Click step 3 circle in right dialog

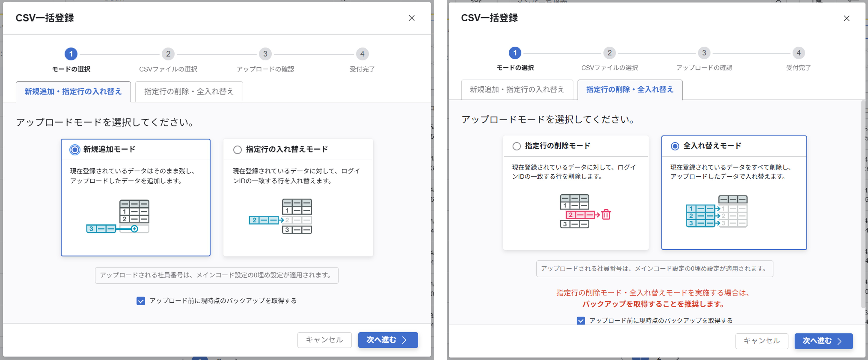(704, 53)
